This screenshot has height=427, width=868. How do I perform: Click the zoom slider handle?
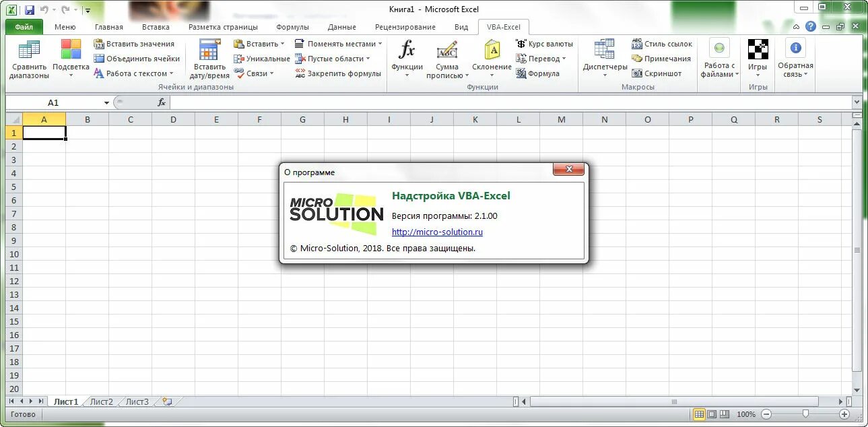tap(805, 414)
